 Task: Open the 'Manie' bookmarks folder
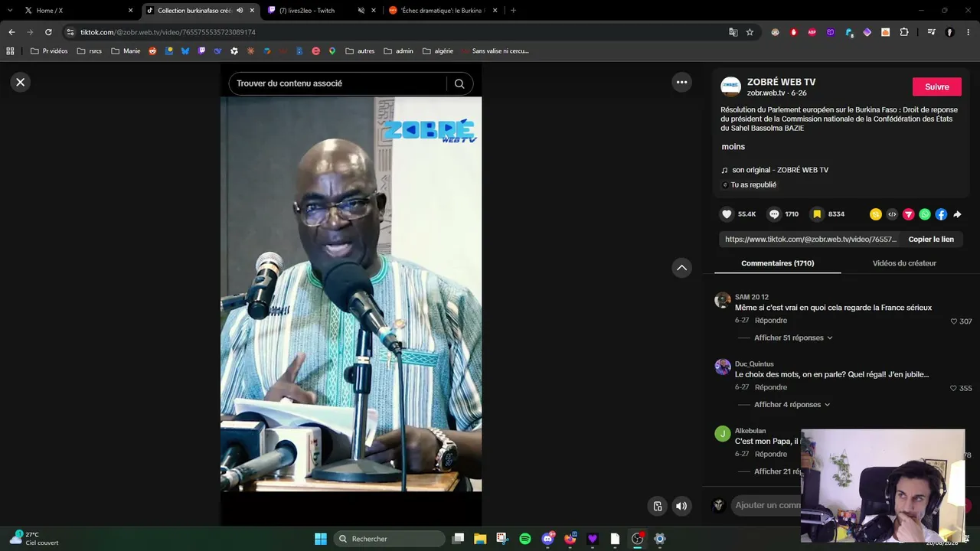click(126, 51)
